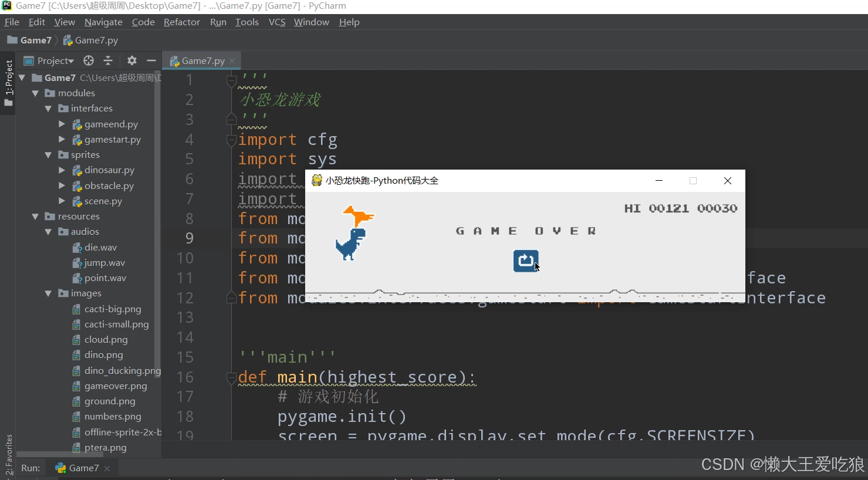Open the Help menu
The image size is (868, 480).
(349, 22)
